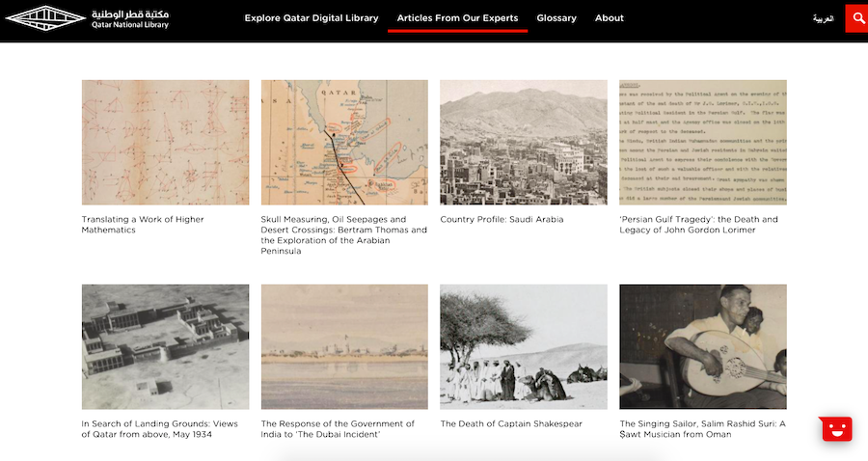The height and width of the screenshot is (461, 868).
Task: Open the Dubai watercolour coastline thumbnail
Action: (x=344, y=347)
